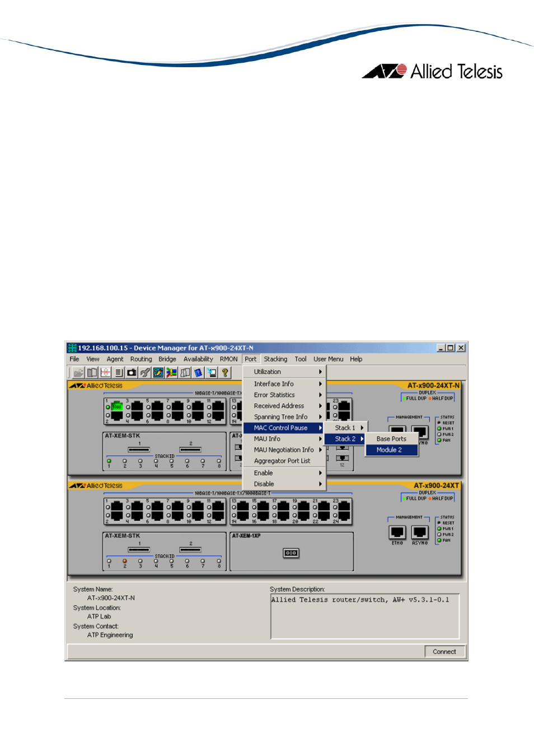Click stack connector 2 on lower AT-XEM-STK
Screen dimensions: 534x756
pos(190,549)
